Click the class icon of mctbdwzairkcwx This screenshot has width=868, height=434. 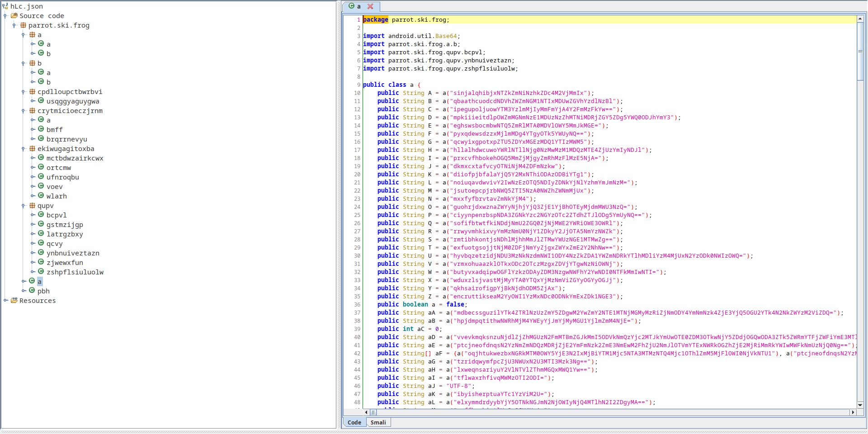(41, 158)
